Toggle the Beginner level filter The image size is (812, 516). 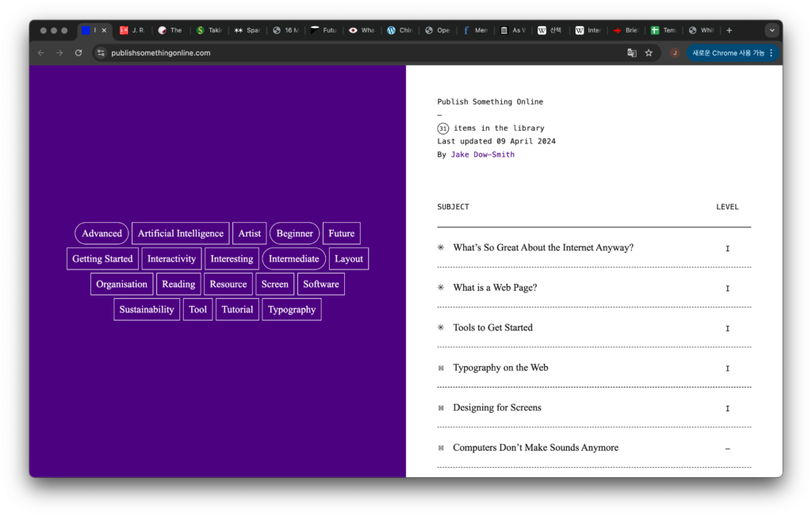tap(294, 234)
